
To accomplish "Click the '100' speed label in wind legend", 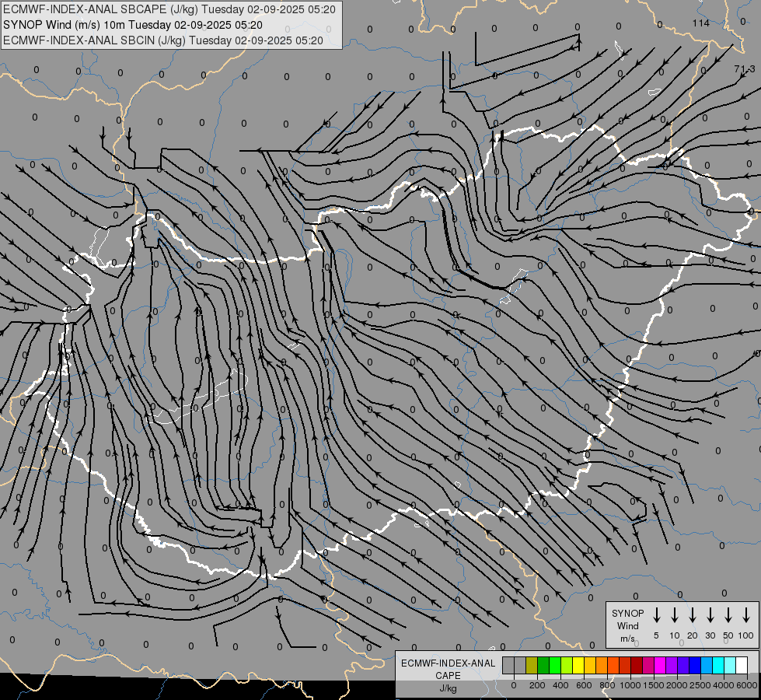I will pyautogui.click(x=746, y=635).
